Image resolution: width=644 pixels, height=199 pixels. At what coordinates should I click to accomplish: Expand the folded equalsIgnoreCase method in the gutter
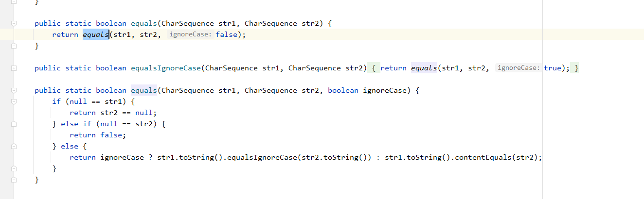tap(14, 68)
